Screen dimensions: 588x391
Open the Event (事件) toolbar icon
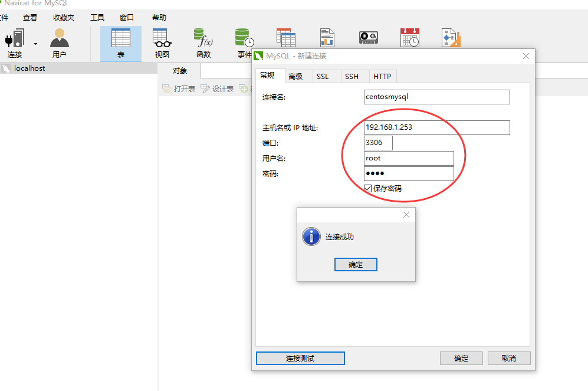pos(244,44)
